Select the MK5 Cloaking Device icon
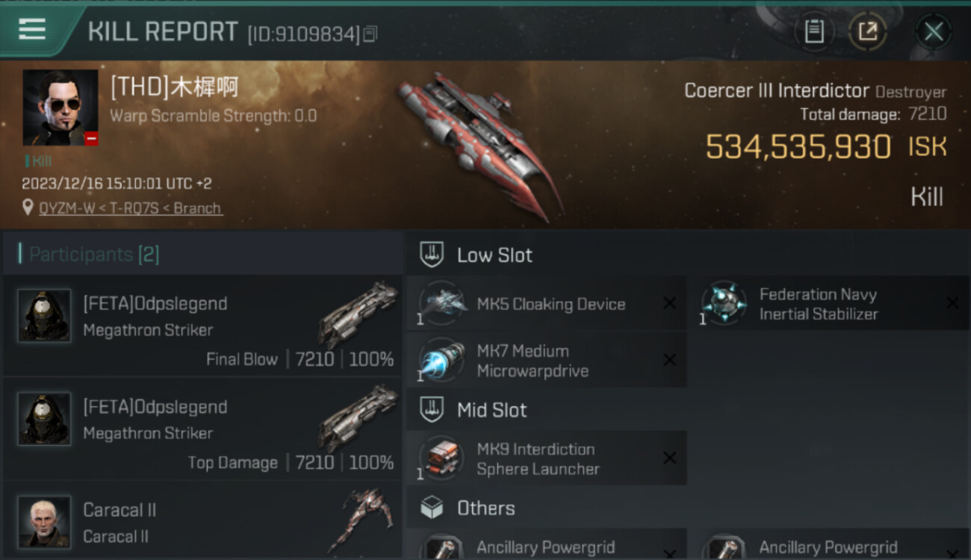Image resolution: width=971 pixels, height=560 pixels. point(441,303)
